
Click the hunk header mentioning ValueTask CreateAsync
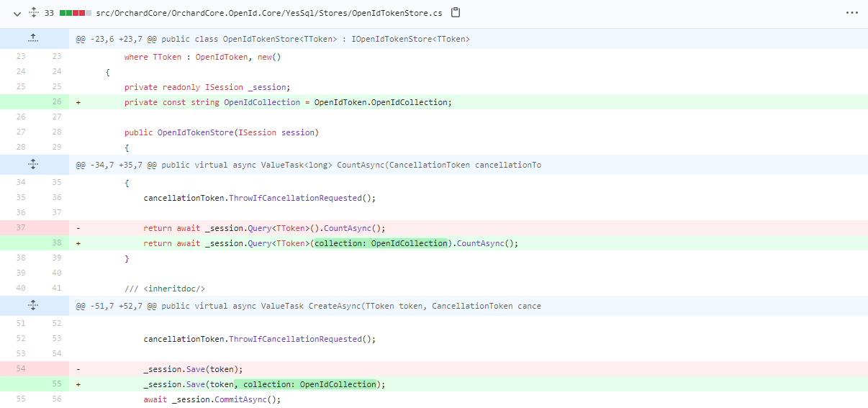pos(309,306)
